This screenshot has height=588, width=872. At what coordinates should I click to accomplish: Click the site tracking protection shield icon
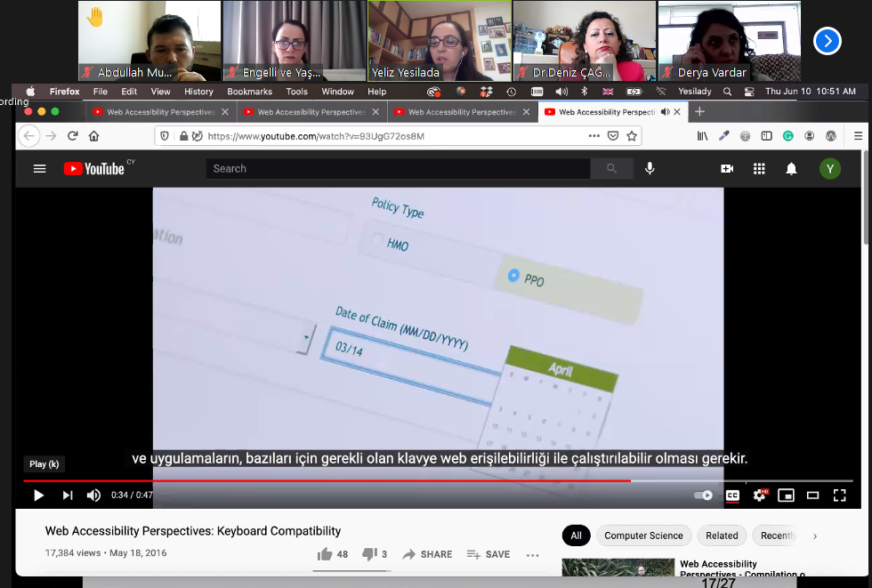pos(165,135)
